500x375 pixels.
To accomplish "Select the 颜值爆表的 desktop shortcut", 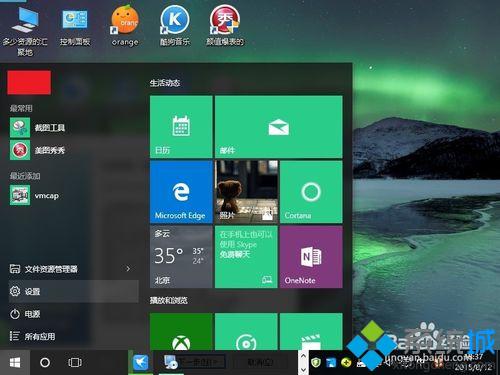I will pyautogui.click(x=225, y=27).
